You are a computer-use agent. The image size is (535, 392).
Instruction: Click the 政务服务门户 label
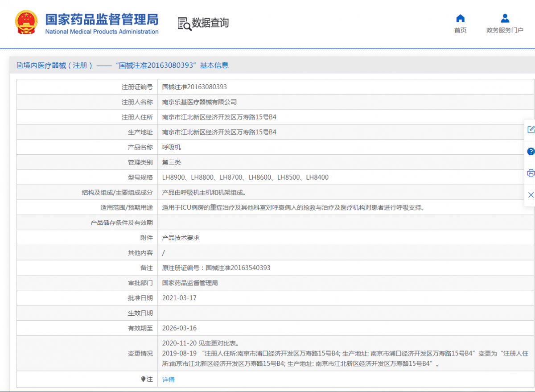(505, 30)
